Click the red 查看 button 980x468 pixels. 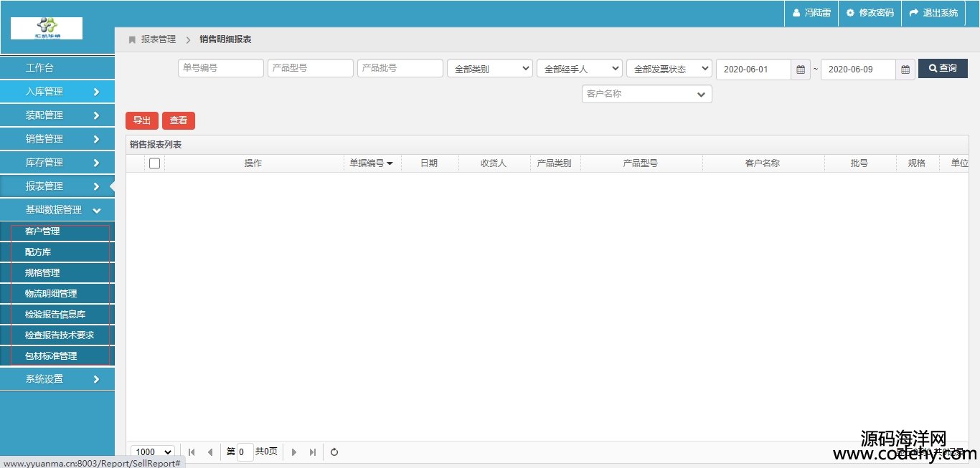(179, 120)
